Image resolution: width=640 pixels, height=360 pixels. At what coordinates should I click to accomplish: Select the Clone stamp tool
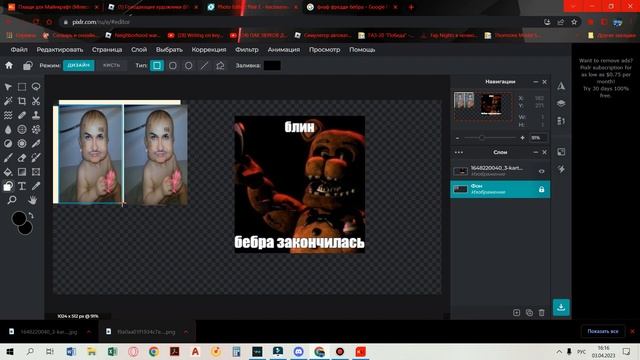click(x=36, y=115)
